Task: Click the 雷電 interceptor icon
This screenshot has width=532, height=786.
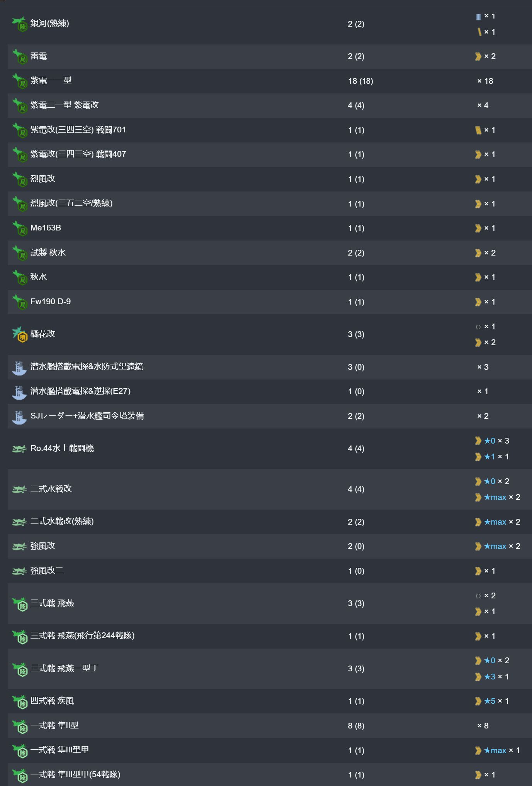Action: (x=19, y=56)
